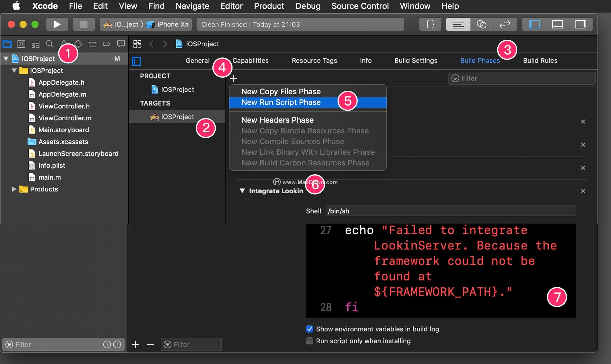Open the Test navigator diamond icon
This screenshot has width=611, height=364.
[x=79, y=44]
